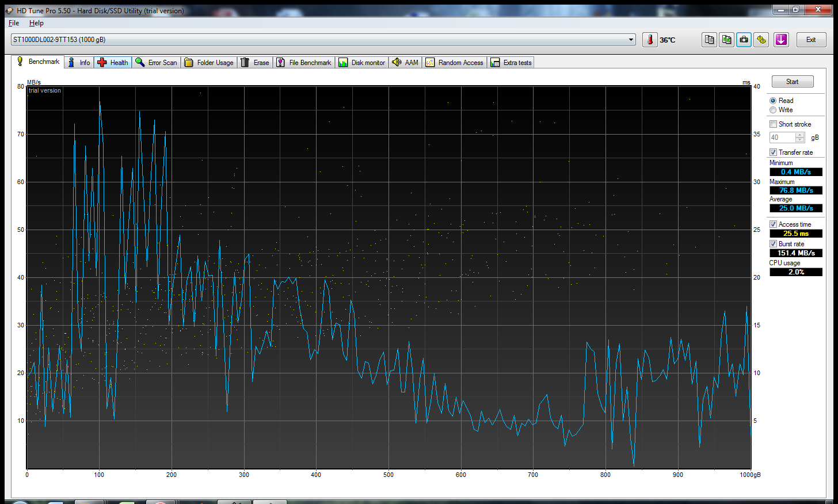Open the options gears icon
This screenshot has width=838, height=504.
pos(761,40)
